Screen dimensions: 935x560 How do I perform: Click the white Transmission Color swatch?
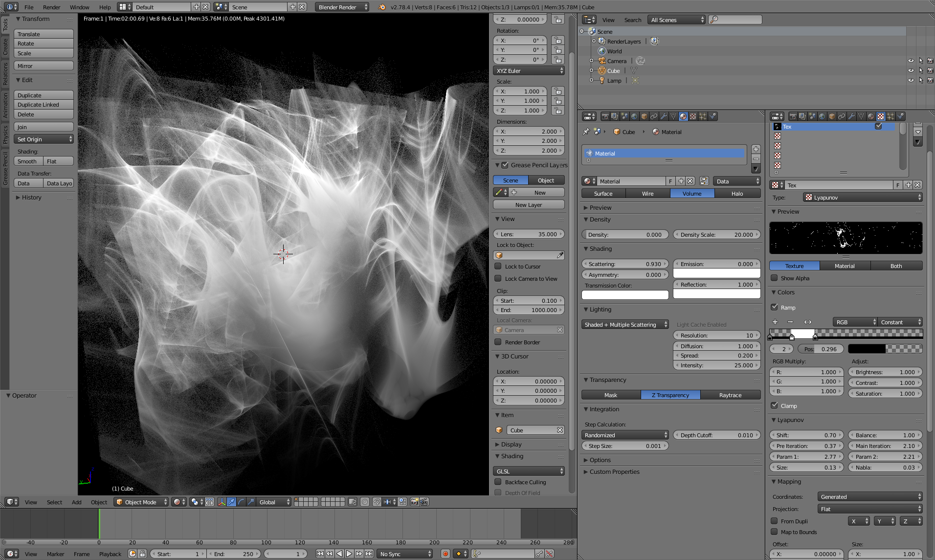coord(625,295)
